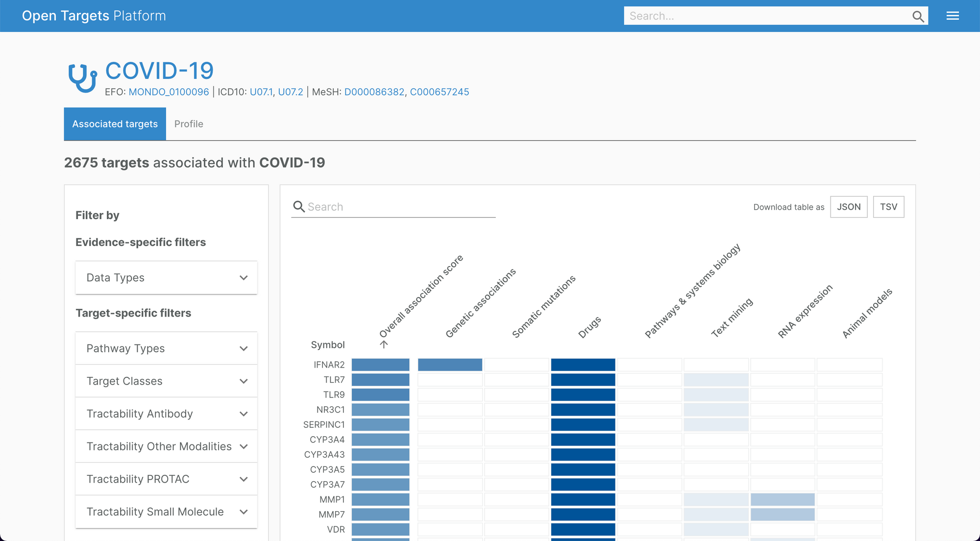Download table as JSON
This screenshot has height=541, width=980.
click(x=849, y=207)
